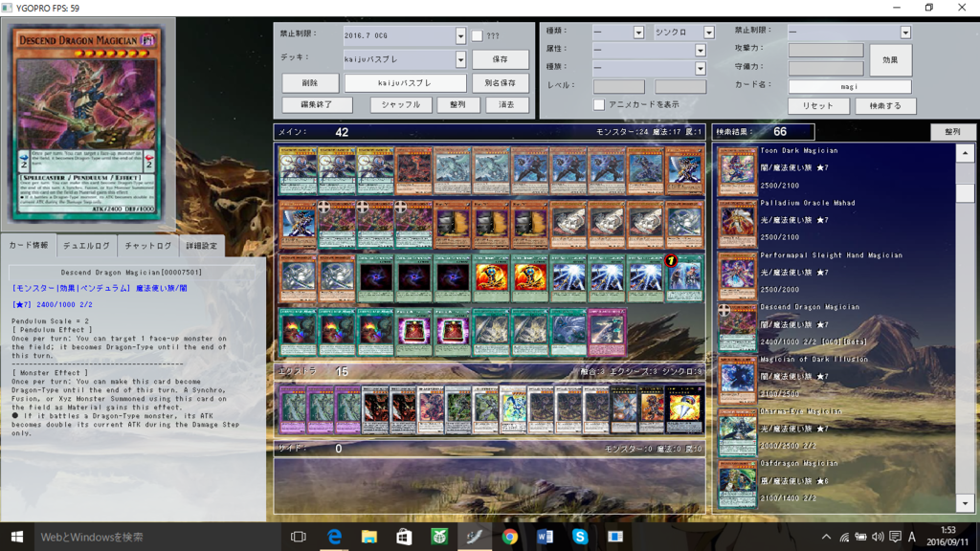Open Task View from the taskbar
This screenshot has height=551, width=980.
[299, 537]
